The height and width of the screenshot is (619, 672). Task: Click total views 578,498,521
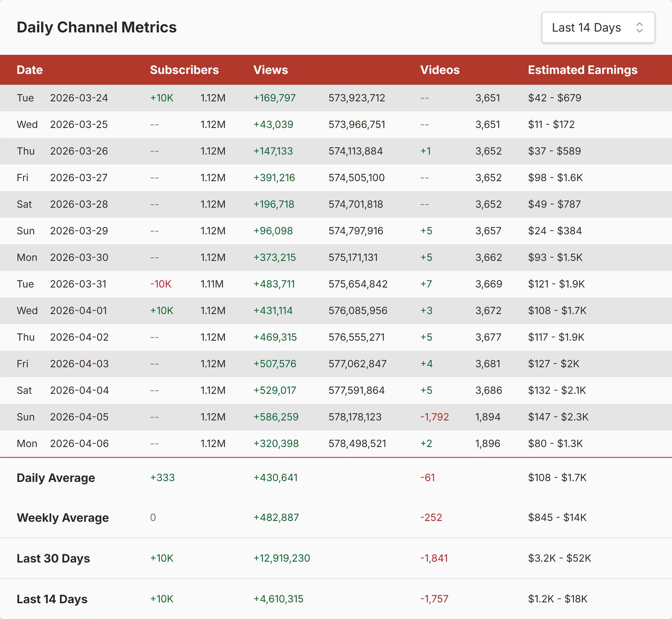point(357,444)
